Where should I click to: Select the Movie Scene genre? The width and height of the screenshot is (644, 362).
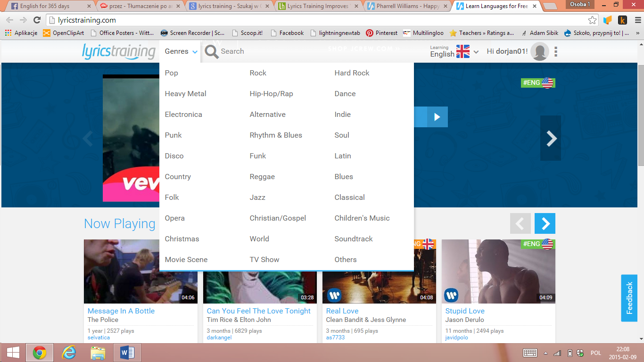pos(186,260)
